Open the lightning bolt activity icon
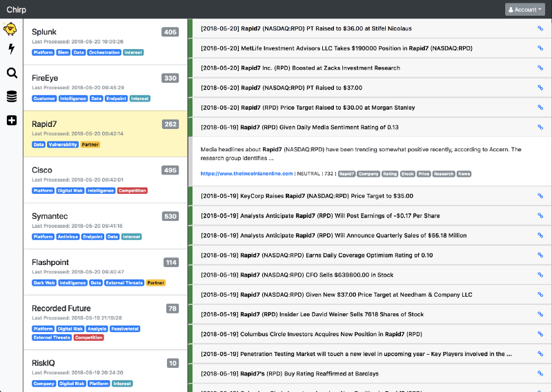This screenshot has height=392, width=552. pyautogui.click(x=12, y=48)
